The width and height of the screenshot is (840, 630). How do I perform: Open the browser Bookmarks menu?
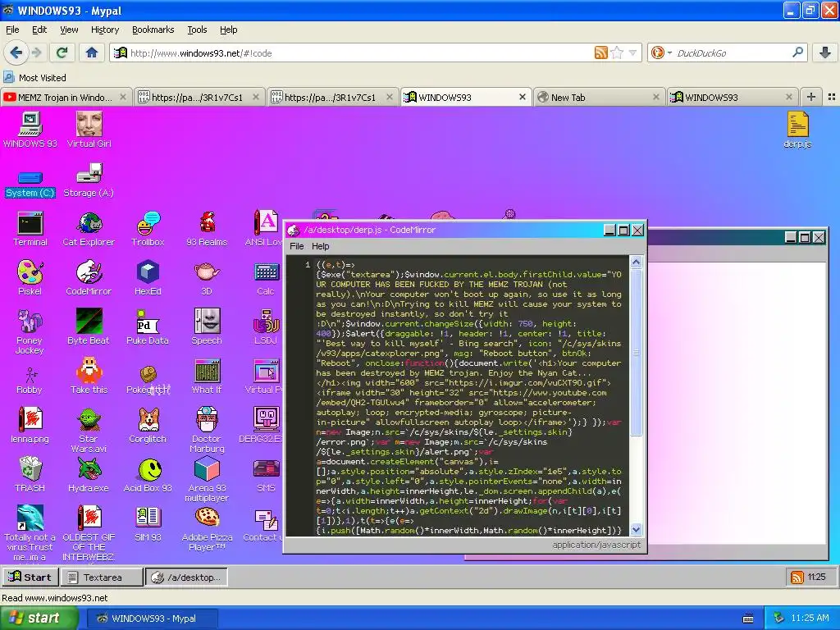153,30
